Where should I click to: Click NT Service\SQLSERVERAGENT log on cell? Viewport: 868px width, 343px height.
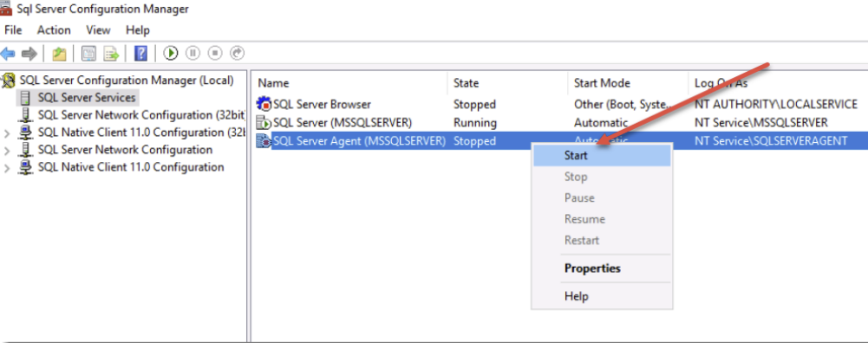(x=771, y=141)
